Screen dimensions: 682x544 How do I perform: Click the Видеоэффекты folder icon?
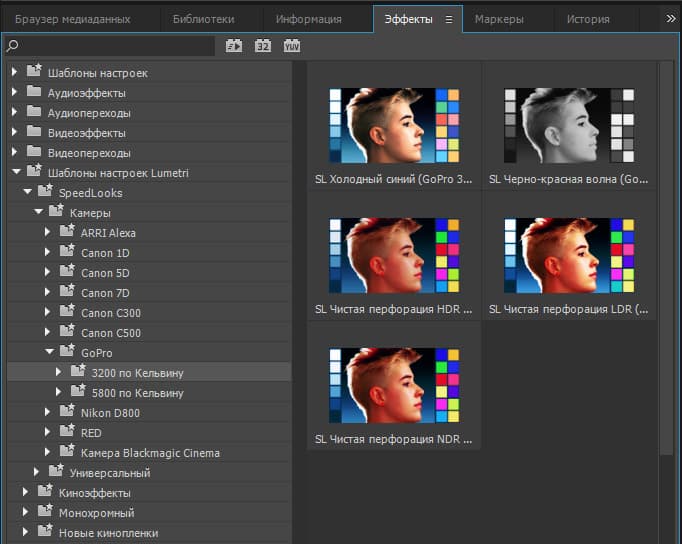click(x=34, y=131)
